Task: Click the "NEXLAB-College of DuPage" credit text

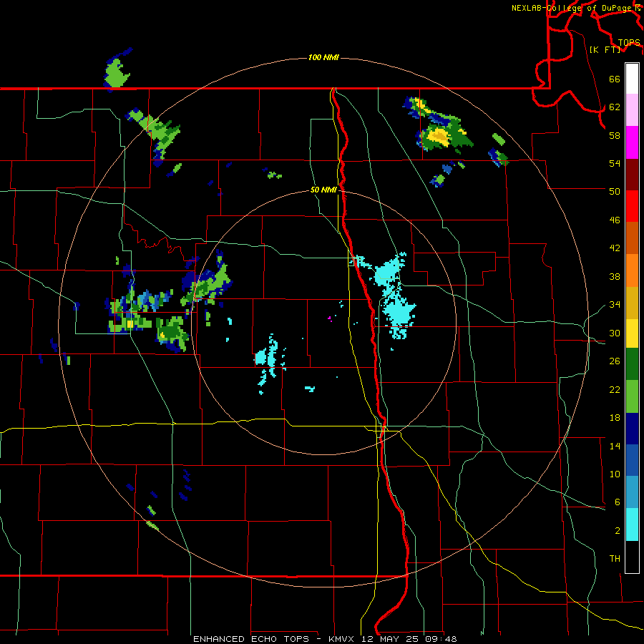Action: click(x=572, y=7)
